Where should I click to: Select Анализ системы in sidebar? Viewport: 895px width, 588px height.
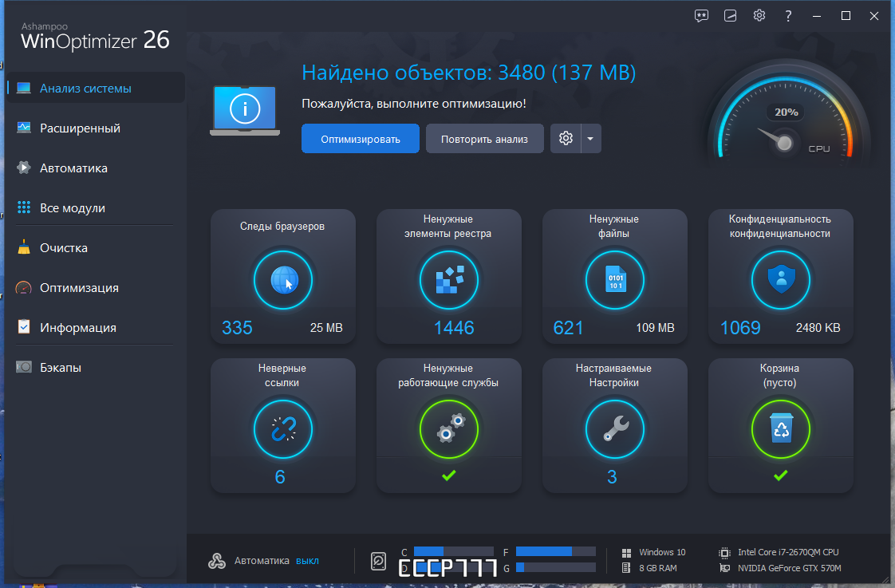96,88
